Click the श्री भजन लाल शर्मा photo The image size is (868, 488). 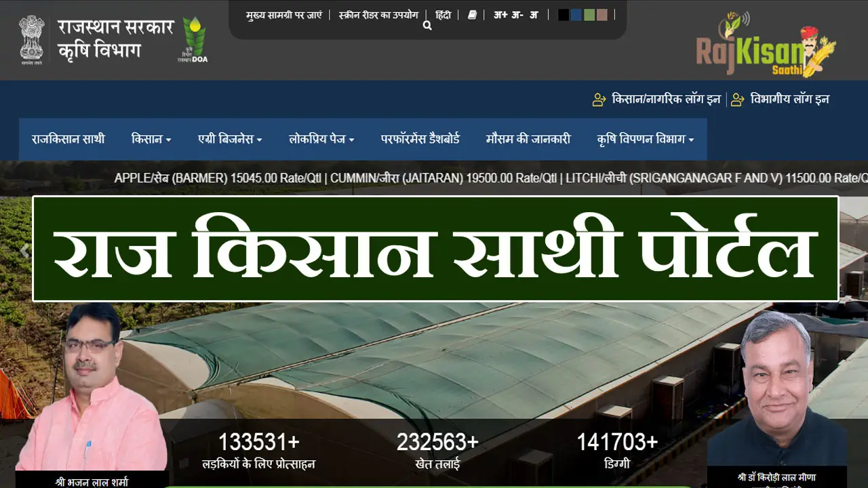coord(92,388)
